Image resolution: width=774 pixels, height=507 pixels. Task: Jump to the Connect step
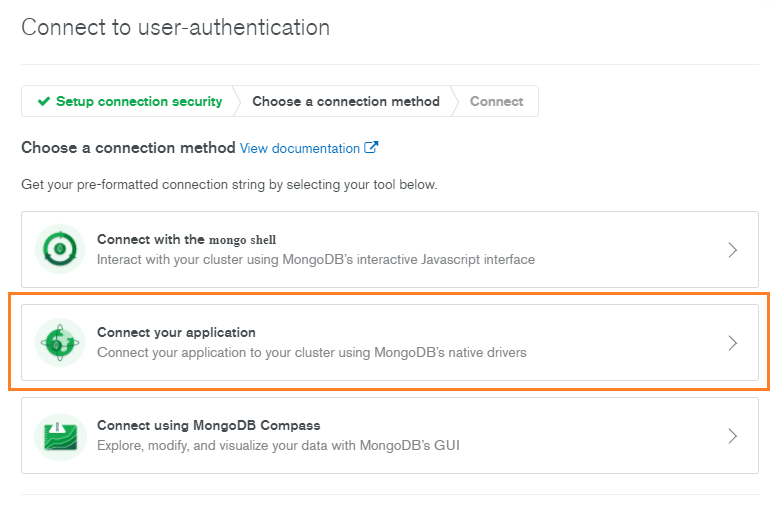tap(496, 101)
